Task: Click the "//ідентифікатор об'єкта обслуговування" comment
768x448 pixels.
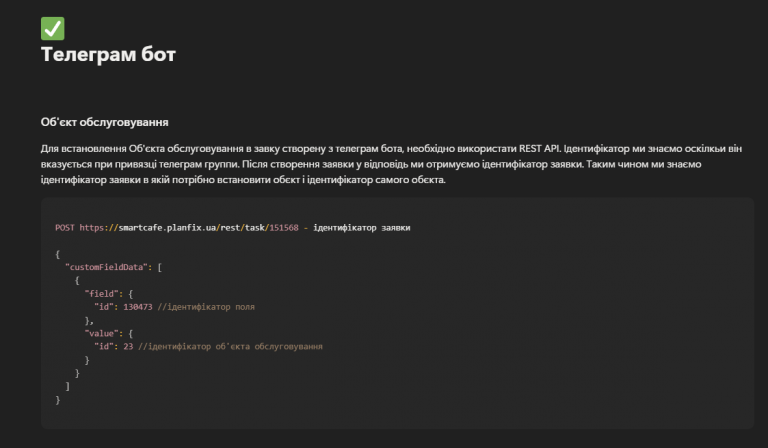Action: click(230, 347)
